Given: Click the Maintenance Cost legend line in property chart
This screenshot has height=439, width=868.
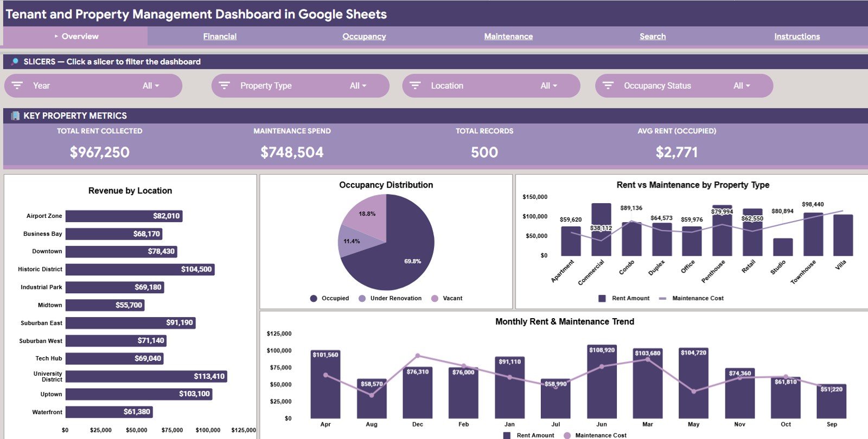Looking at the screenshot, I should 662,299.
